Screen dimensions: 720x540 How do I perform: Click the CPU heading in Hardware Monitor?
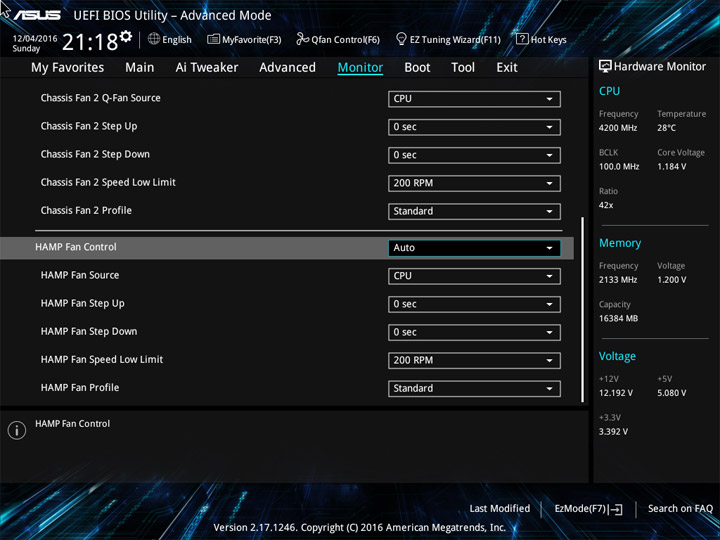pyautogui.click(x=609, y=91)
